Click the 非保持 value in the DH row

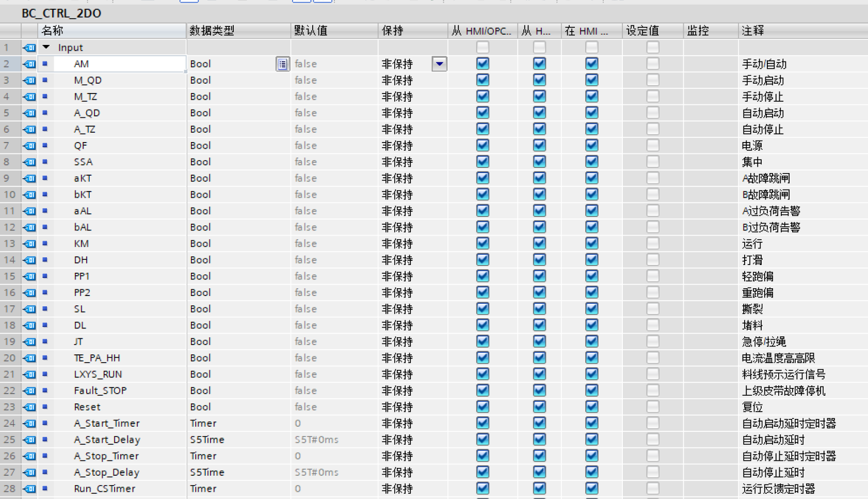(x=397, y=260)
